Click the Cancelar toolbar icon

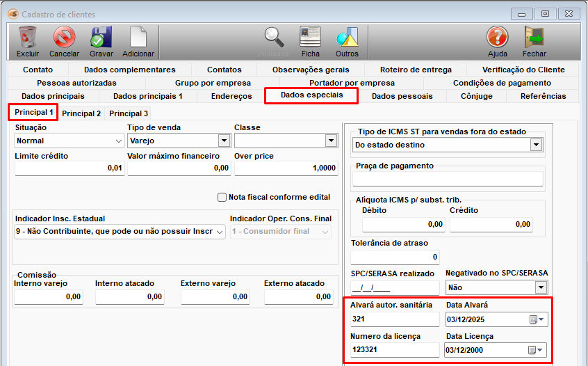pyautogui.click(x=64, y=37)
